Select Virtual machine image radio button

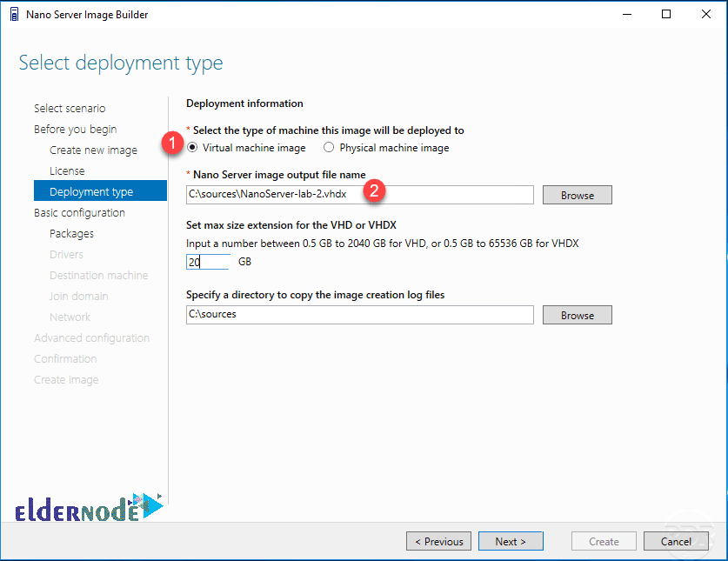191,148
